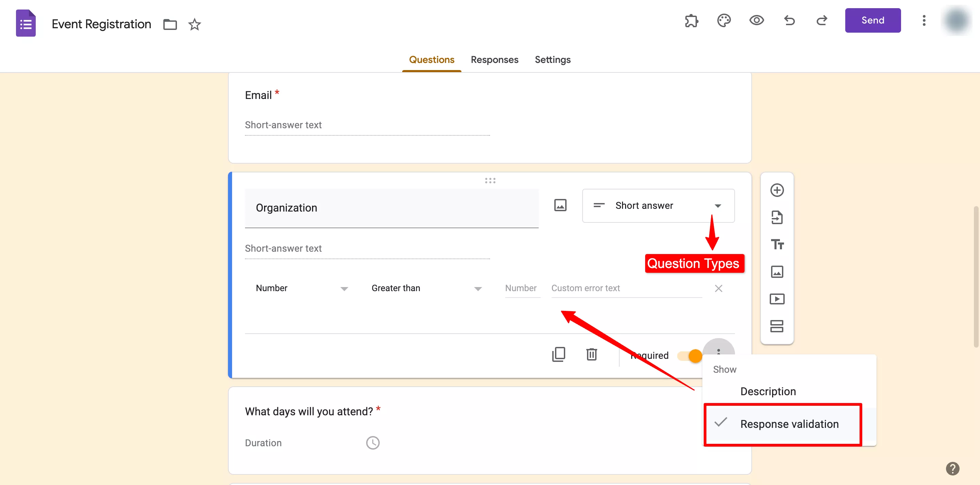
Task: Click the Send button
Action: pyautogui.click(x=873, y=20)
